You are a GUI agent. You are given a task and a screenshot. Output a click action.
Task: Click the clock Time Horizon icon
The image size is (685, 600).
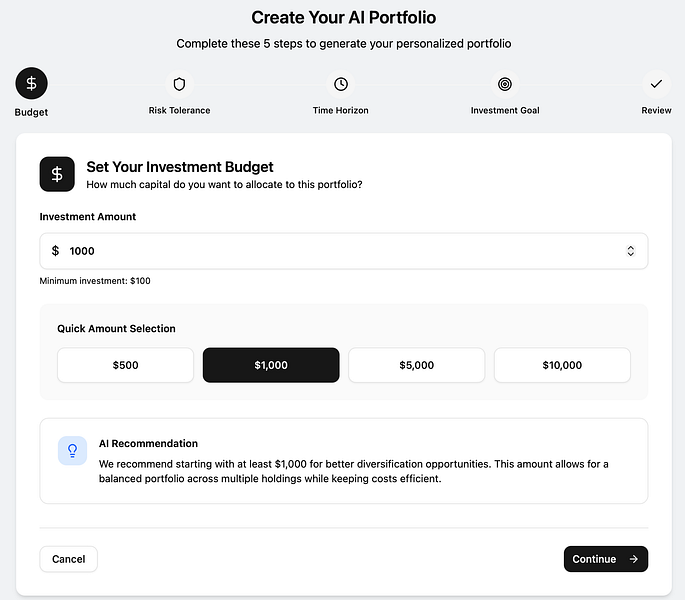point(341,84)
